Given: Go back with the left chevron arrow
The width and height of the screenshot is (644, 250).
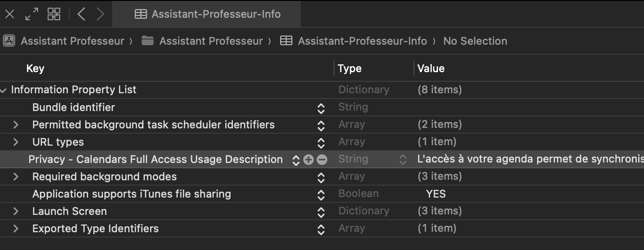Looking at the screenshot, I should click(81, 14).
